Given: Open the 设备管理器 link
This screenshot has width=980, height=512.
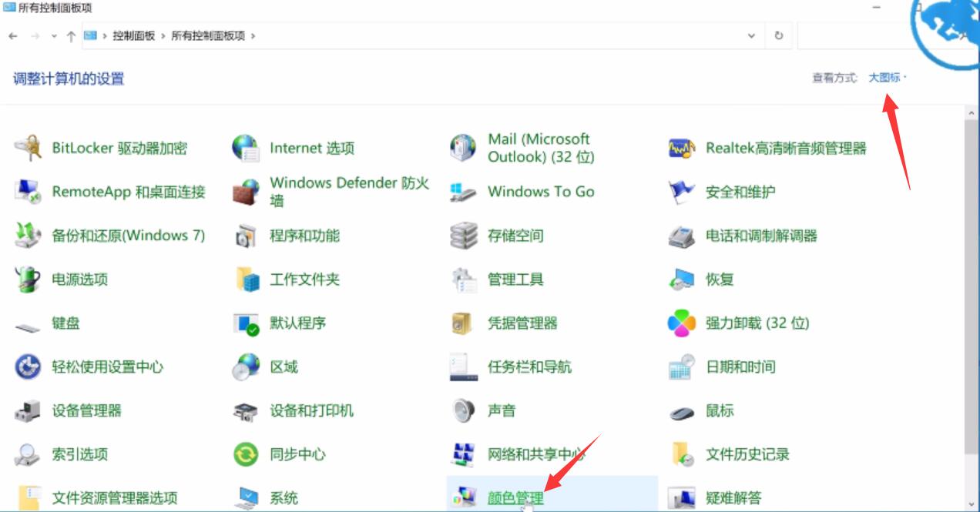Looking at the screenshot, I should [x=87, y=411].
